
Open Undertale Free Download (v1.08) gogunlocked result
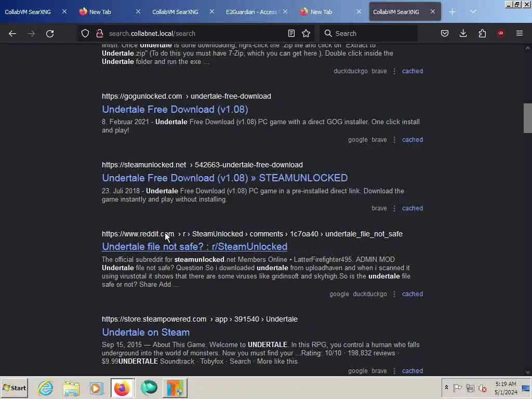tap(175, 109)
